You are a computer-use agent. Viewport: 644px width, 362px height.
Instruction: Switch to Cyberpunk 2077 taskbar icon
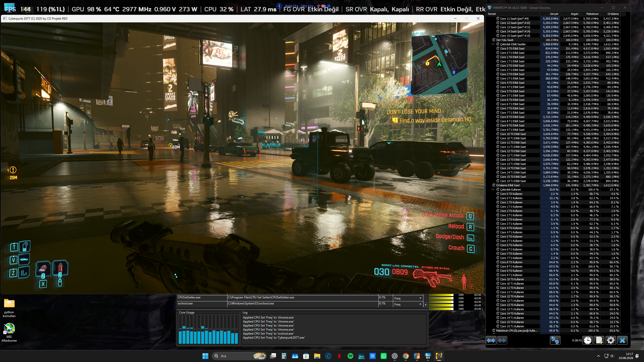(x=439, y=356)
